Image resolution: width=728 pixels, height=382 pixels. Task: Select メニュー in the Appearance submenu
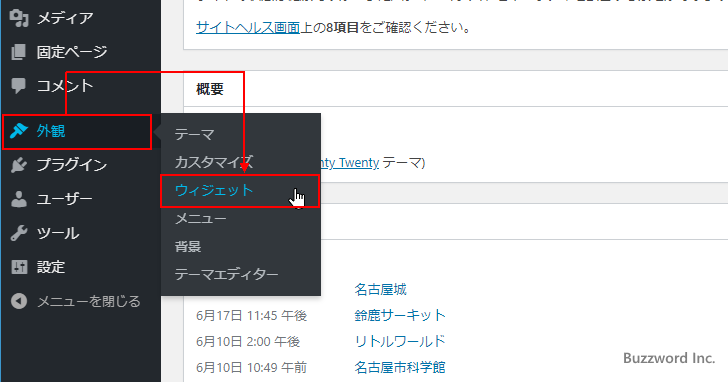coord(201,219)
